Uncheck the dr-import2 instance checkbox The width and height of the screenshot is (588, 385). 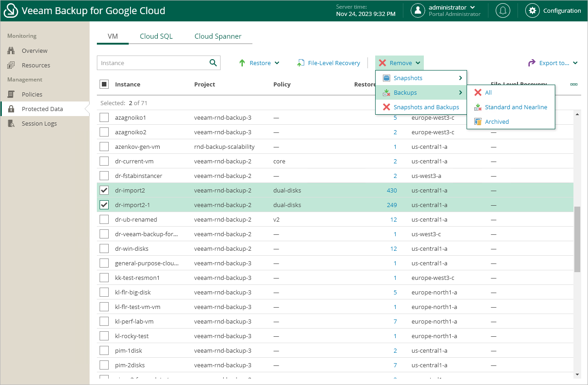104,190
